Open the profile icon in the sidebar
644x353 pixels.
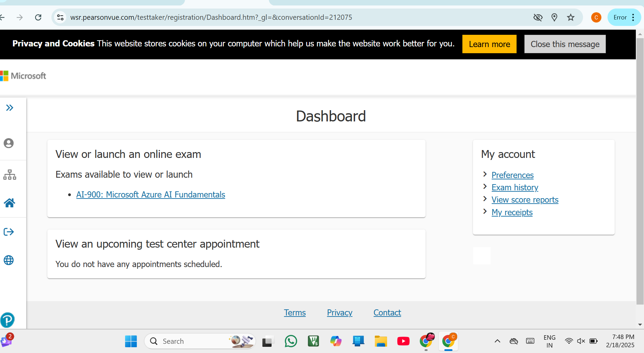click(9, 143)
